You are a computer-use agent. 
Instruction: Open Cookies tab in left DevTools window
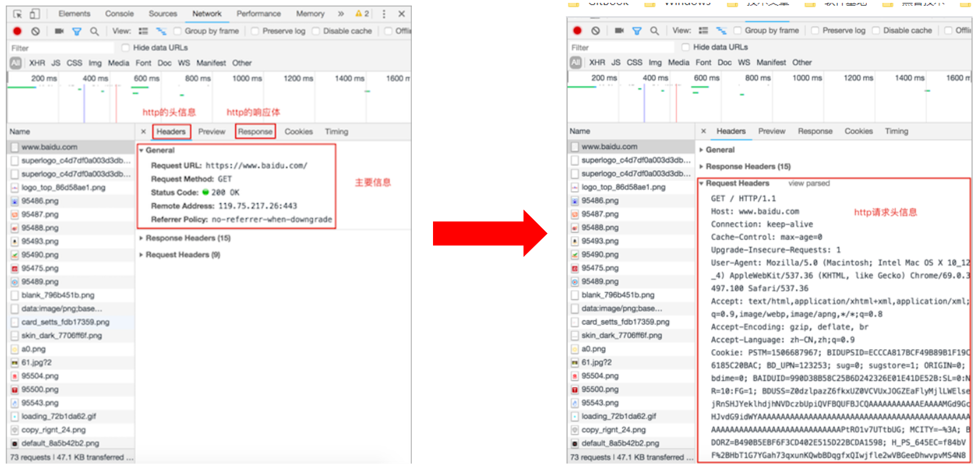point(298,132)
